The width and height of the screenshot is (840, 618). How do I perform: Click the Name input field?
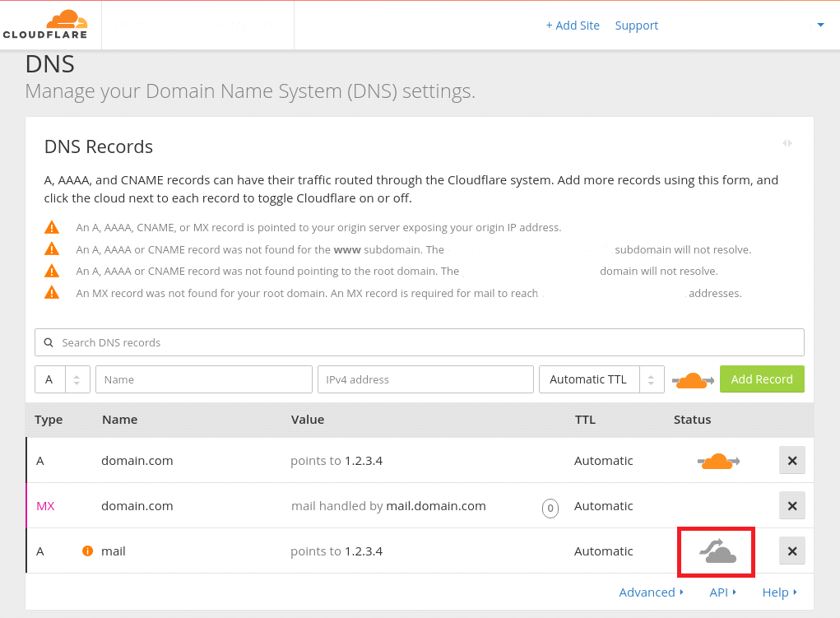(203, 379)
